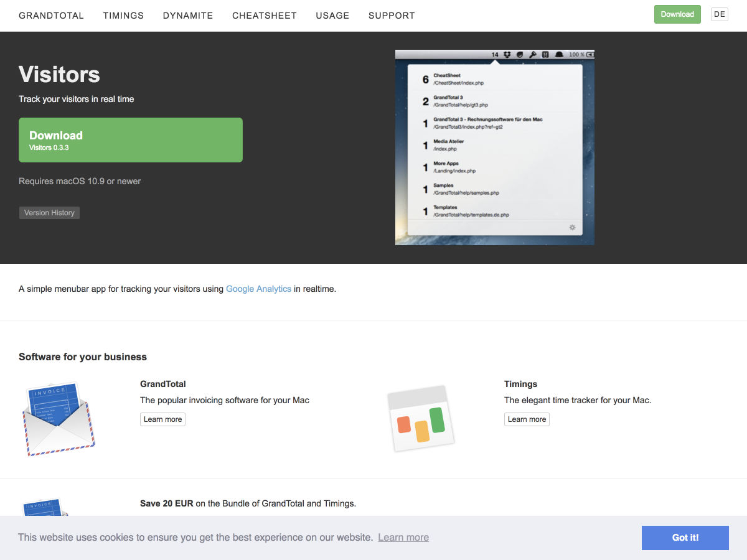Follow the Google Analytics link
The width and height of the screenshot is (747, 560).
(258, 289)
